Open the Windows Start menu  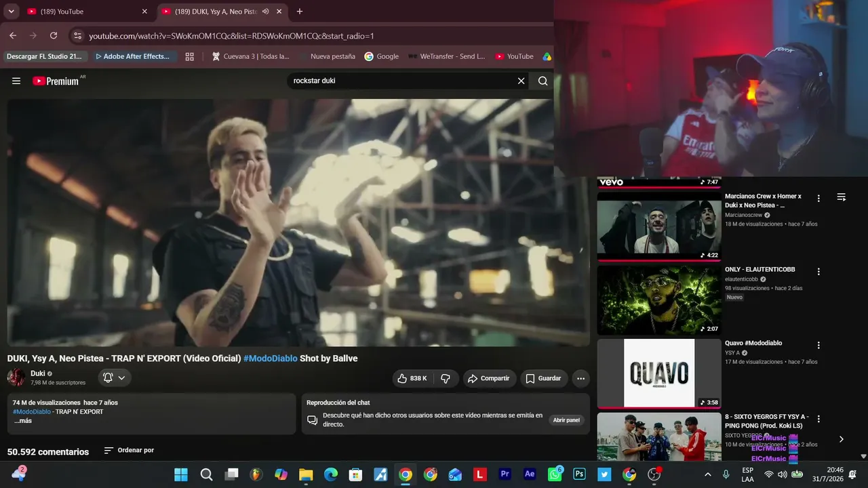(181, 474)
